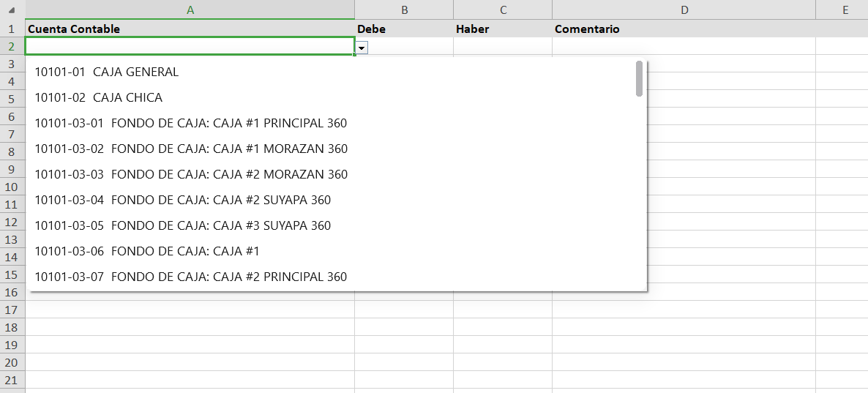Choose 10101-01 CAJA GENERAL from the list
Viewport: 868px width, 393px height.
(336, 72)
